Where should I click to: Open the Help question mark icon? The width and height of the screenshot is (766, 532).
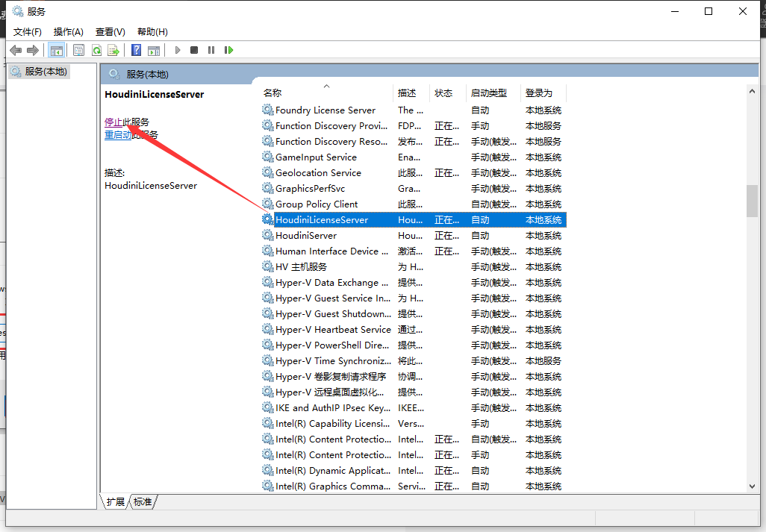coord(136,50)
